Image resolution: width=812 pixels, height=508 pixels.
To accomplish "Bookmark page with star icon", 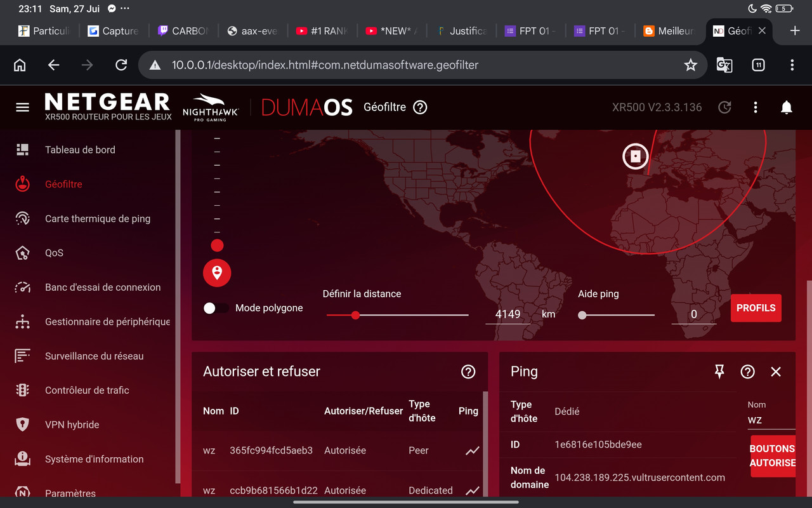I will click(691, 65).
